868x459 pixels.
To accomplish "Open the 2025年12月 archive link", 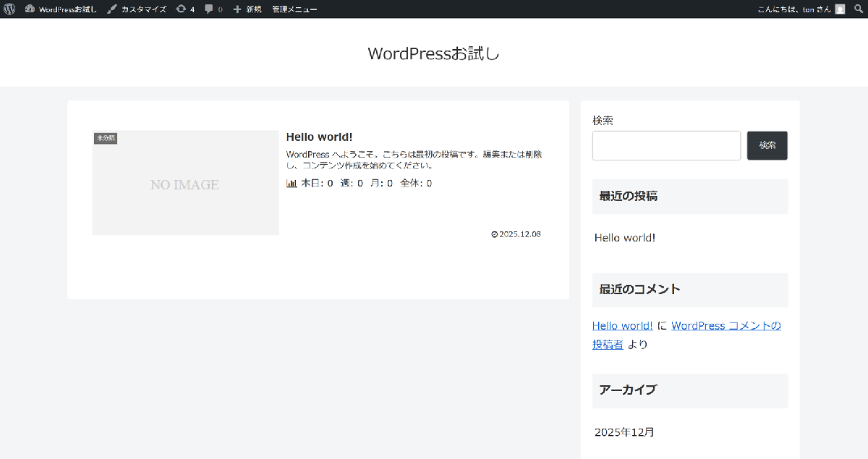I will point(624,432).
